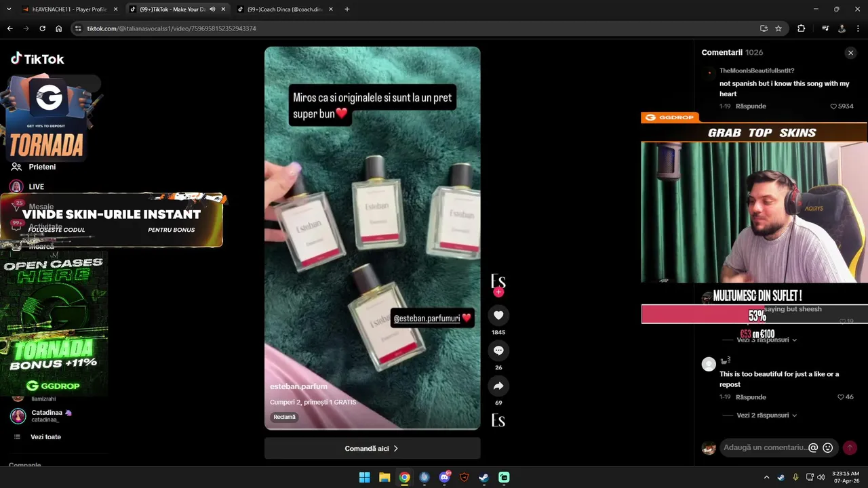Viewport: 868px width, 488px height.
Task: Click the 53% donation progress bar
Action: pyautogui.click(x=754, y=314)
